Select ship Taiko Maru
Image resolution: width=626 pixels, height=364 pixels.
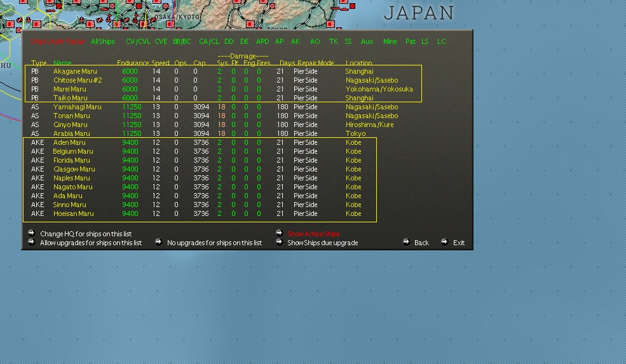(x=71, y=98)
